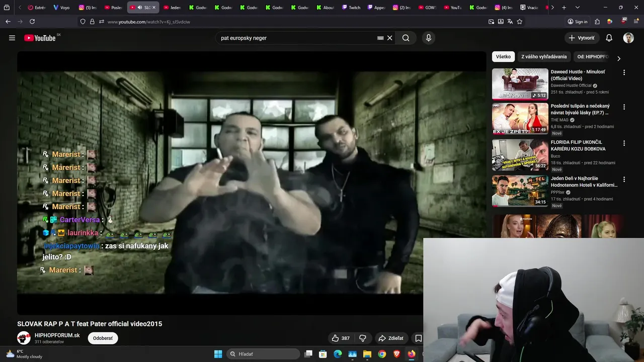Open Google Chrome from taskbar

pyautogui.click(x=382, y=354)
